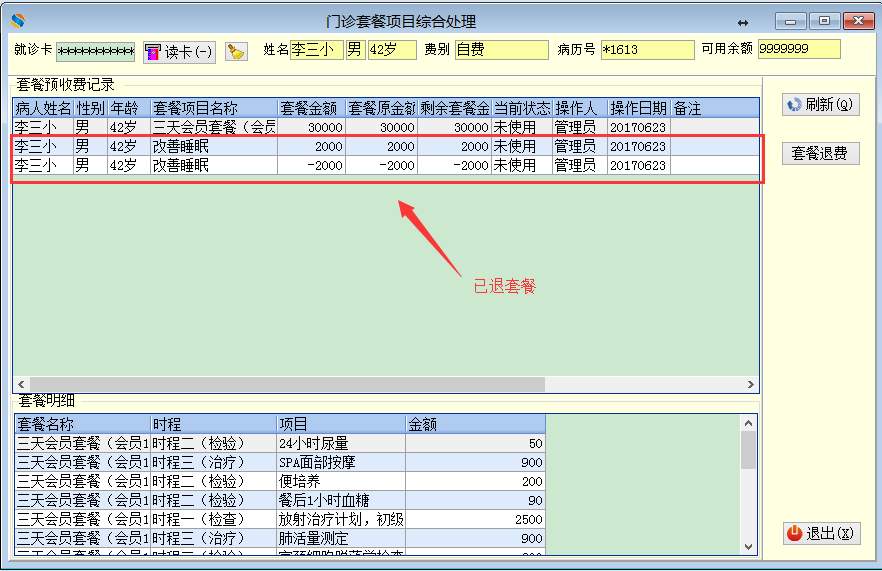
Task: Select the SPA面部按摩 detail row
Action: coord(280,462)
